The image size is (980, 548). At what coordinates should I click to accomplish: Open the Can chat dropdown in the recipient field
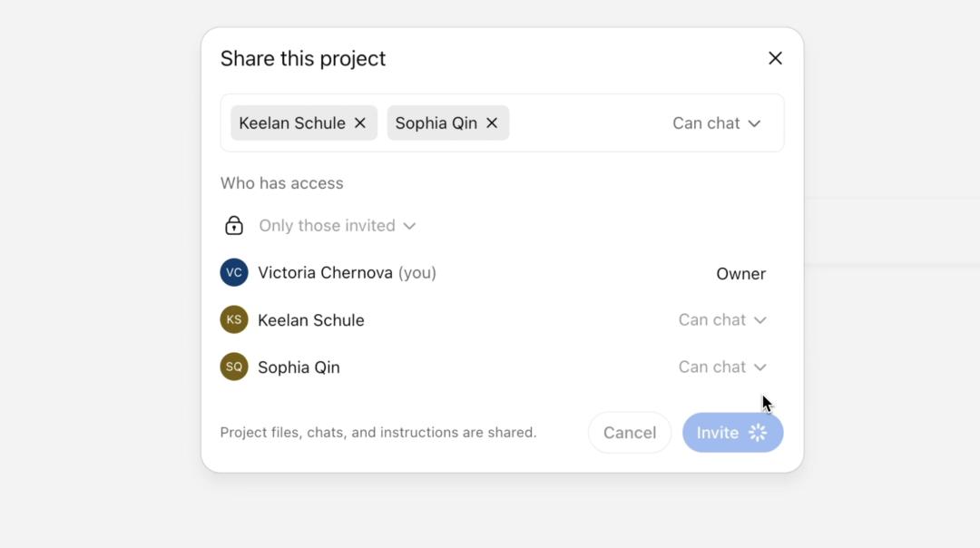(x=717, y=122)
